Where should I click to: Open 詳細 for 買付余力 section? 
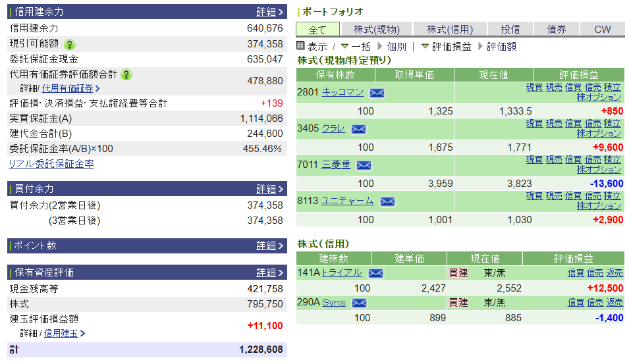pos(269,189)
